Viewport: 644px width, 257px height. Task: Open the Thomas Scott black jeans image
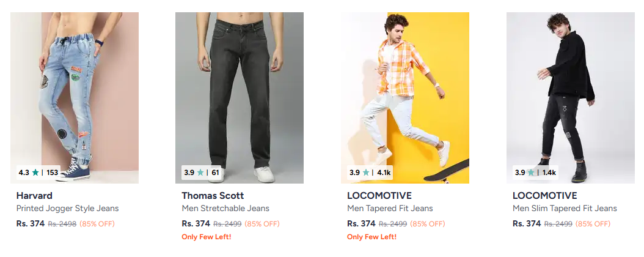[x=240, y=92]
